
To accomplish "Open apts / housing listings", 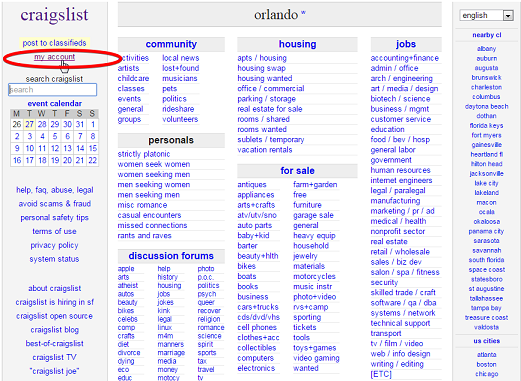I will (262, 58).
